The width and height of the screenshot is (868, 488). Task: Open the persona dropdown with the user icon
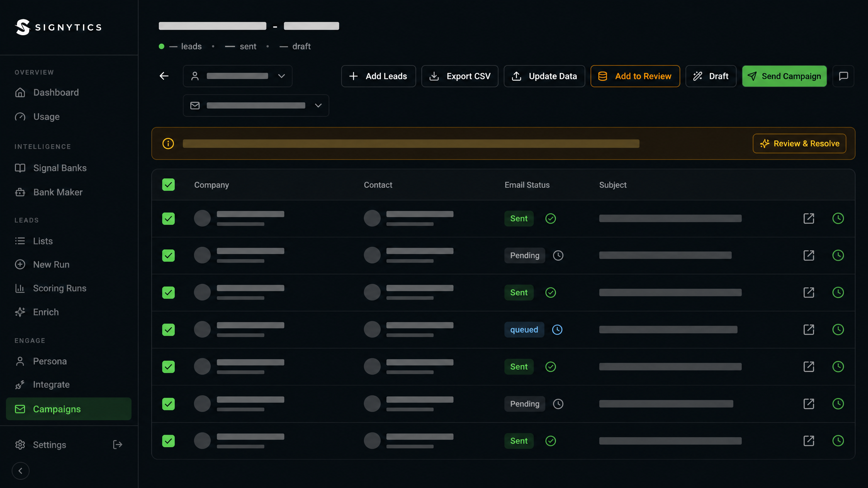(x=237, y=76)
